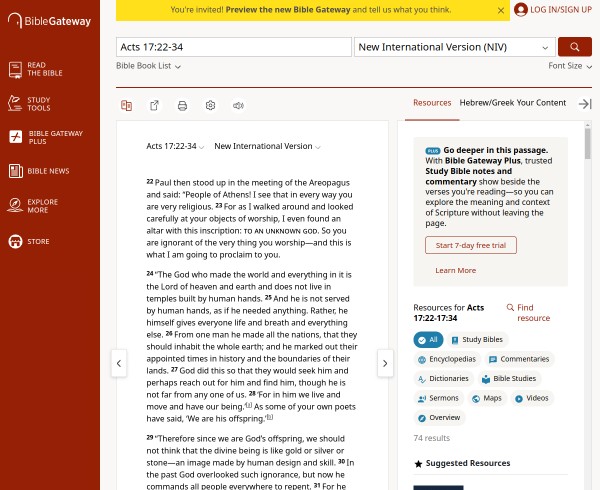Open the Store sidebar item
Image resolution: width=600 pixels, height=490 pixels.
[x=29, y=241]
